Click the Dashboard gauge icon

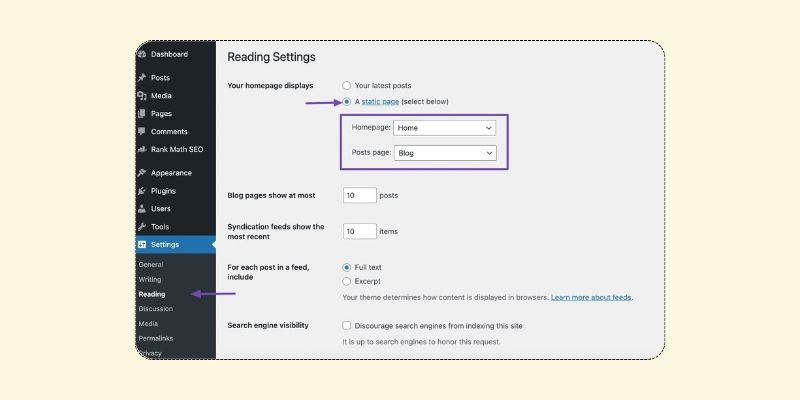pyautogui.click(x=142, y=54)
